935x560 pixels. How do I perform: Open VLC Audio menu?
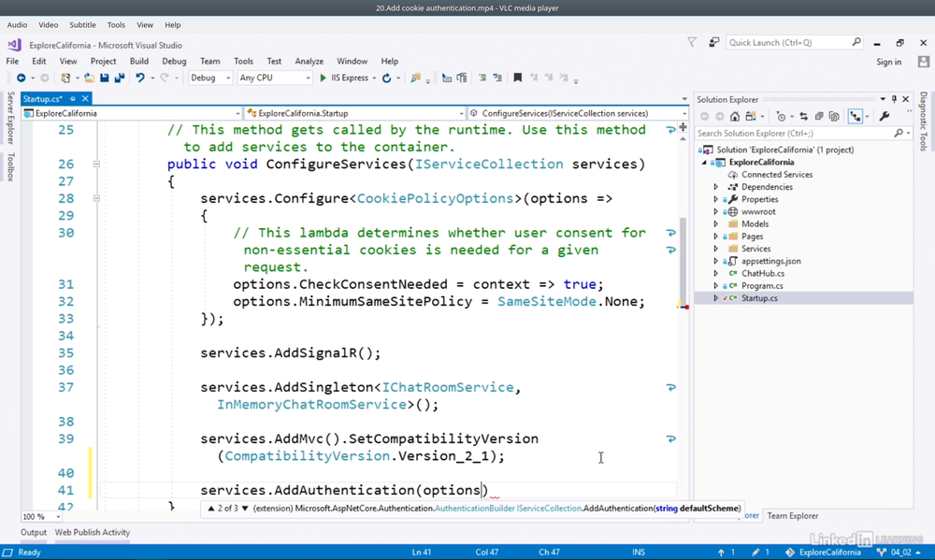tap(17, 25)
